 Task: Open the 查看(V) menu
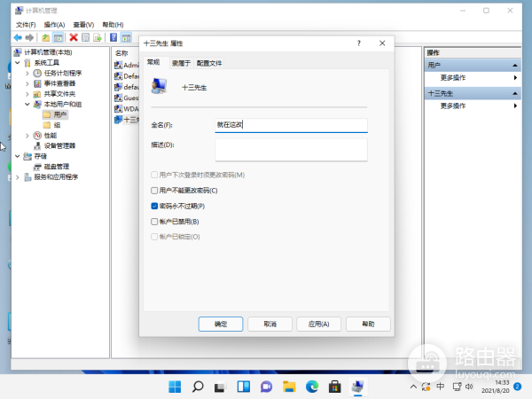point(83,25)
